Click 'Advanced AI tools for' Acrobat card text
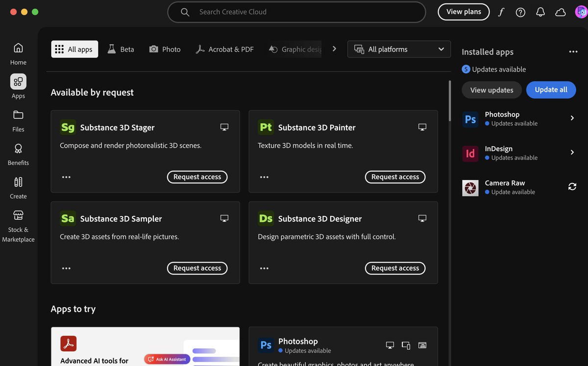 pyautogui.click(x=94, y=361)
